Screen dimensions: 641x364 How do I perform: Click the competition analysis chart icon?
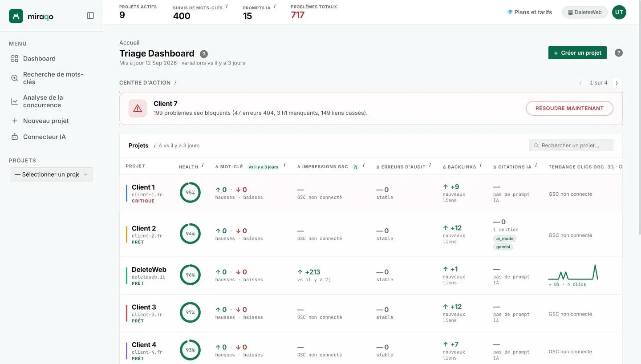pos(15,101)
